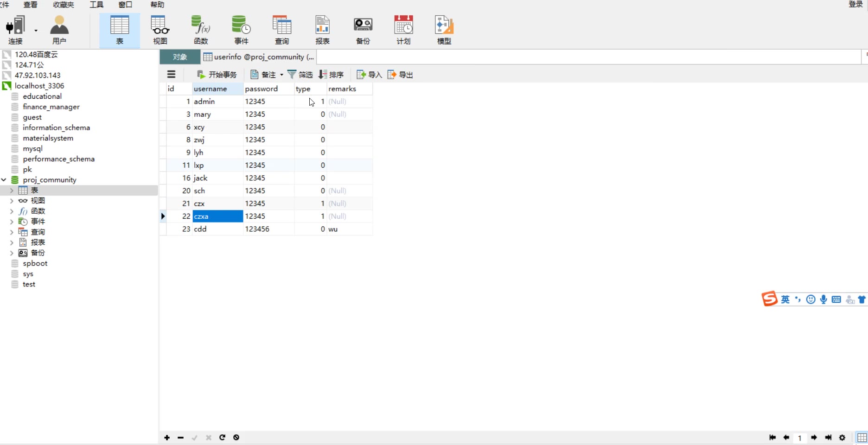Select the 47.92.103.143 connection

point(38,75)
